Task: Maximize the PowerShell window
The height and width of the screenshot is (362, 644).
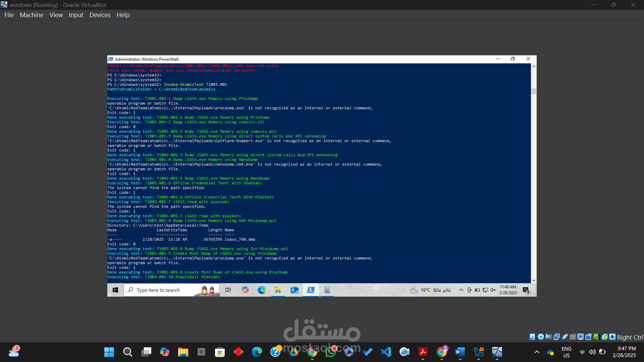Action: (x=513, y=59)
